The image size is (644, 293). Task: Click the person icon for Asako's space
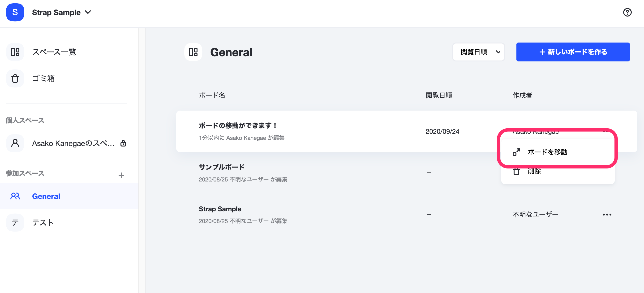click(x=15, y=143)
